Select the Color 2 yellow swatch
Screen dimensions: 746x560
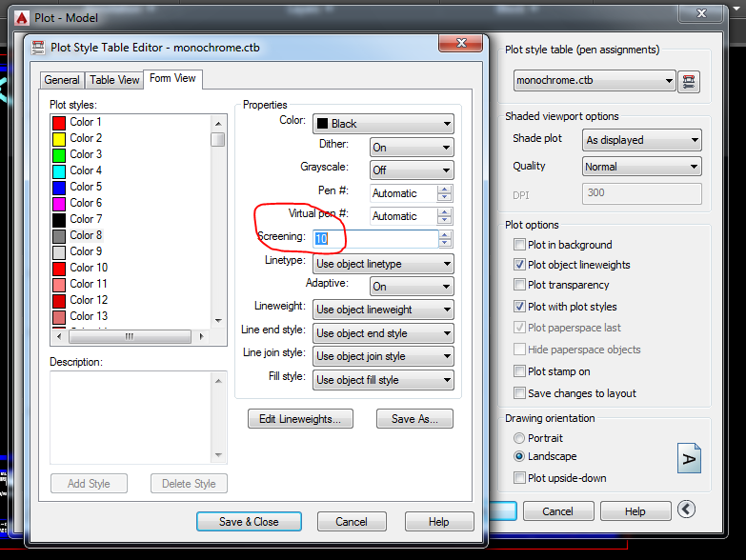tap(59, 139)
